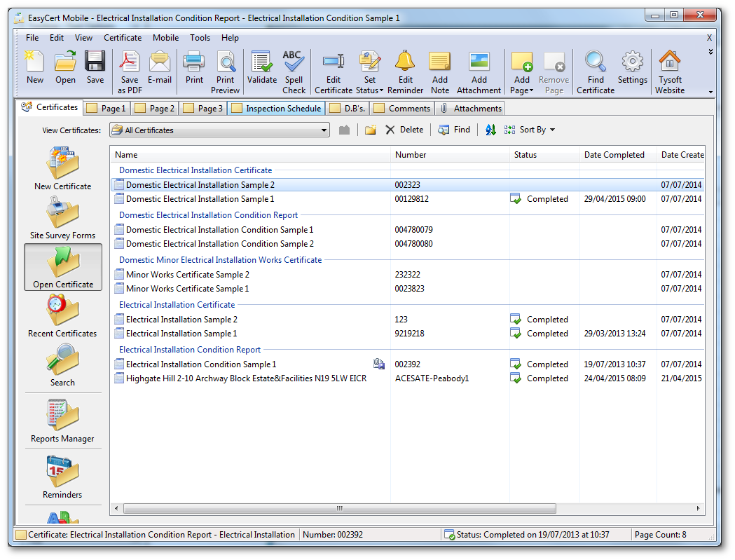Click Add Attachment icon
This screenshot has width=735, height=560.
(x=479, y=72)
